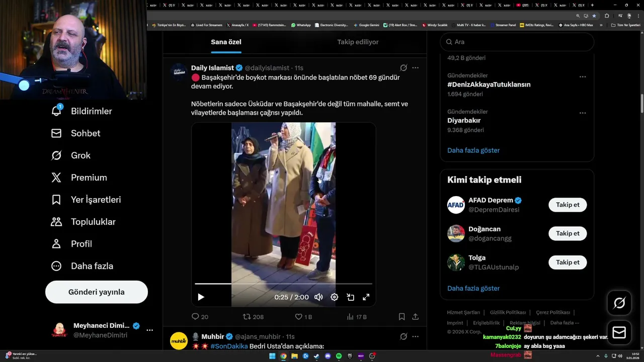Image resolution: width=644 pixels, height=362 pixels.
Task: Enter fullscreen video mode
Action: point(366,297)
